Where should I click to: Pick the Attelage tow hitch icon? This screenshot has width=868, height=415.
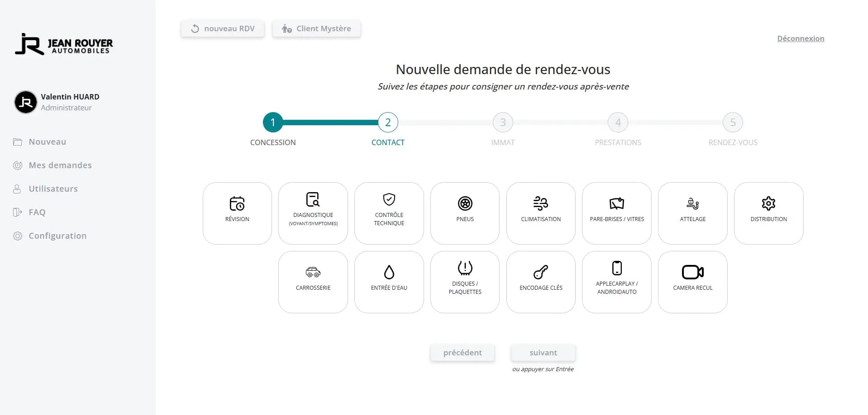(692, 204)
